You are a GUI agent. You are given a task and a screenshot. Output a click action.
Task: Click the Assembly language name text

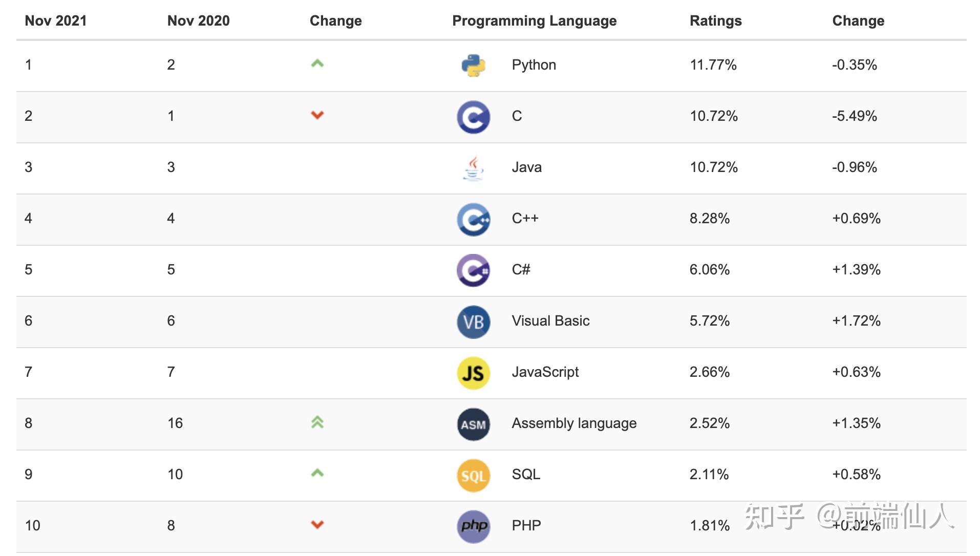point(574,423)
